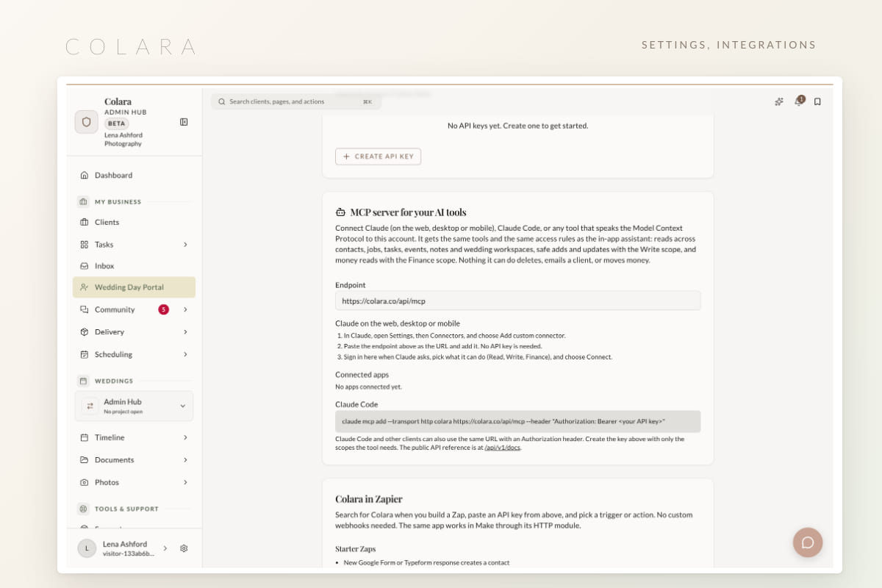Click the Clients briefcase icon
Screen dimensions: 882x588
pos(85,222)
